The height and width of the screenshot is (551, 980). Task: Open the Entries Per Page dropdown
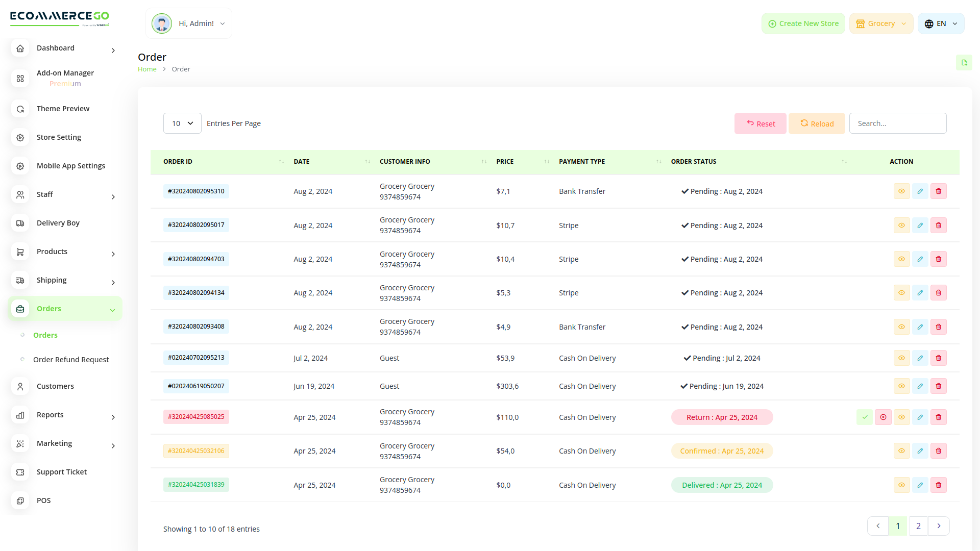[182, 123]
